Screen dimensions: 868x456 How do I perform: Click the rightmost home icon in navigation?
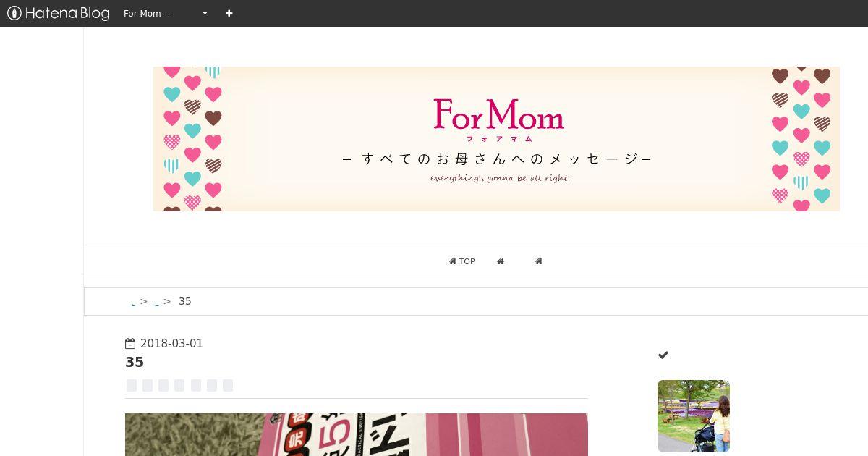(x=539, y=261)
